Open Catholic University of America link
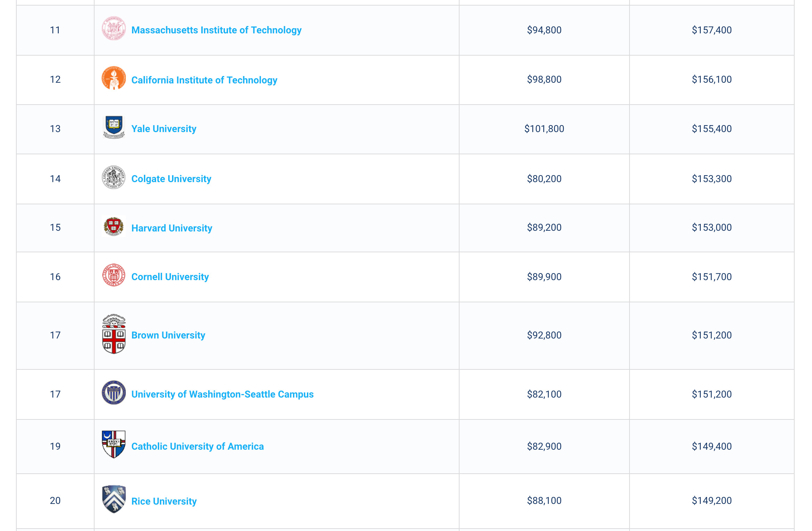 point(197,447)
